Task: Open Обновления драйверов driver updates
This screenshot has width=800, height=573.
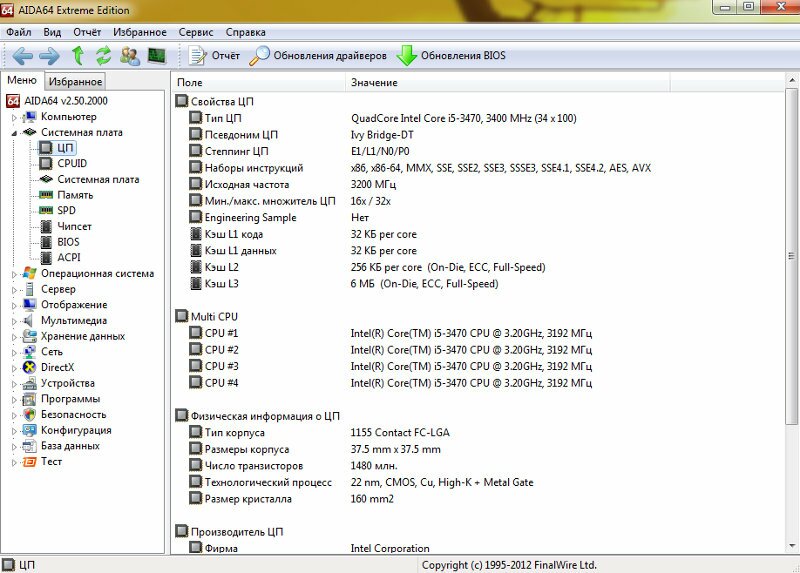Action: click(x=318, y=56)
